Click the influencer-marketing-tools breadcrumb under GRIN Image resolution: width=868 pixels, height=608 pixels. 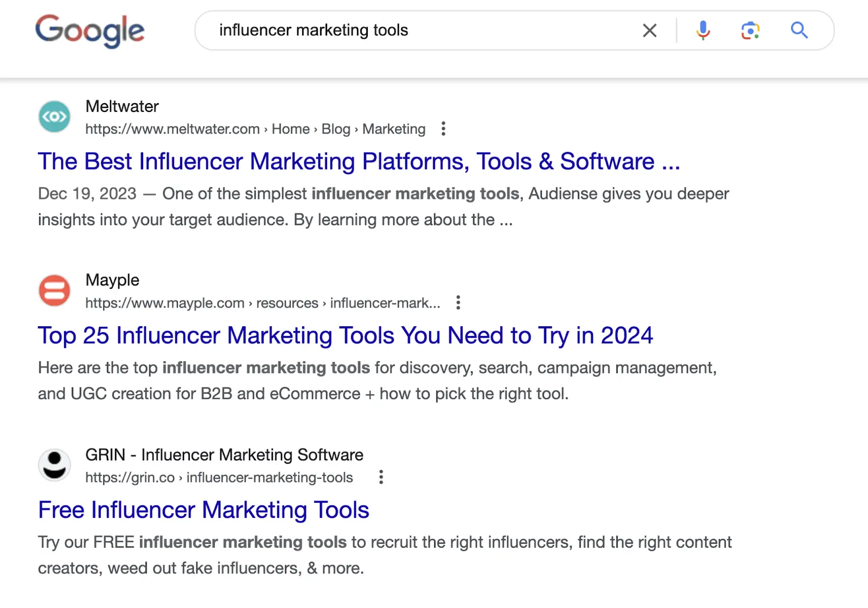pos(269,478)
